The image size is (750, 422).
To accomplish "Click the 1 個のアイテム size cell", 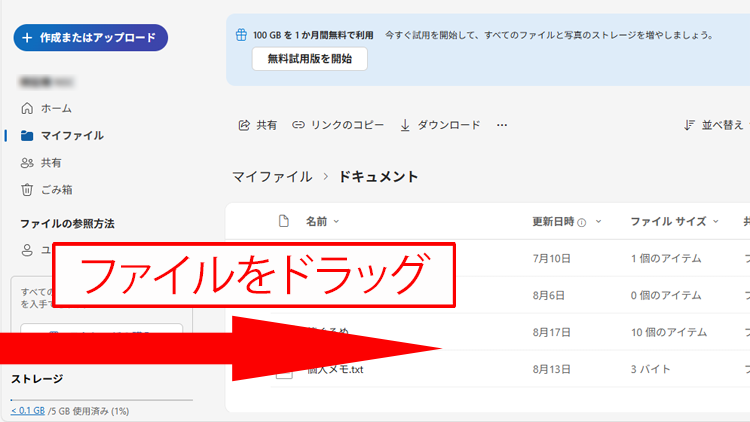I will tap(666, 258).
